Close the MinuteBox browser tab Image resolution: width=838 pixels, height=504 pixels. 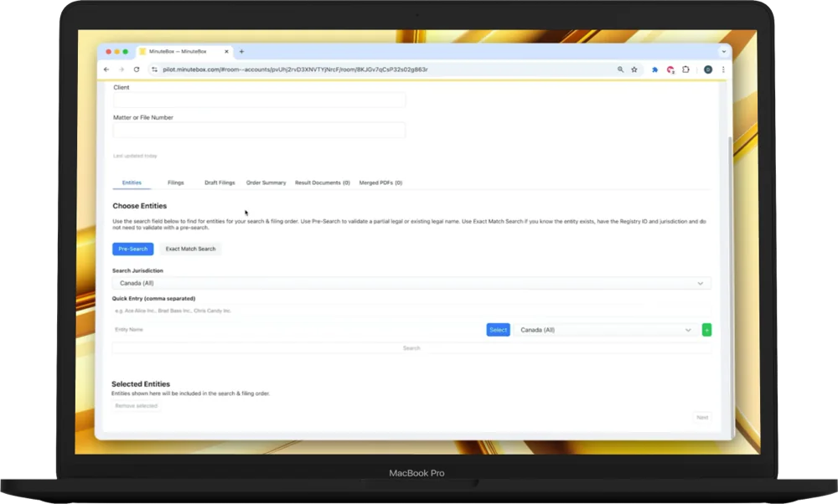(x=226, y=51)
